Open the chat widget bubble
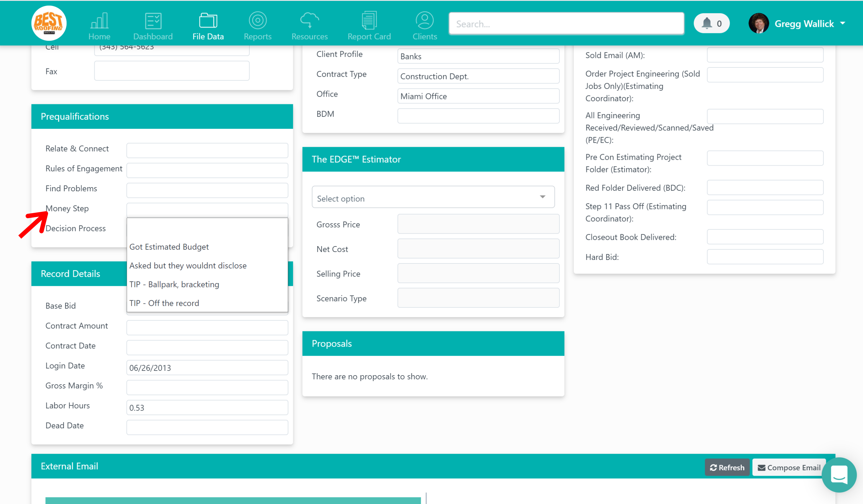Screen dimensions: 863x504 [839, 475]
